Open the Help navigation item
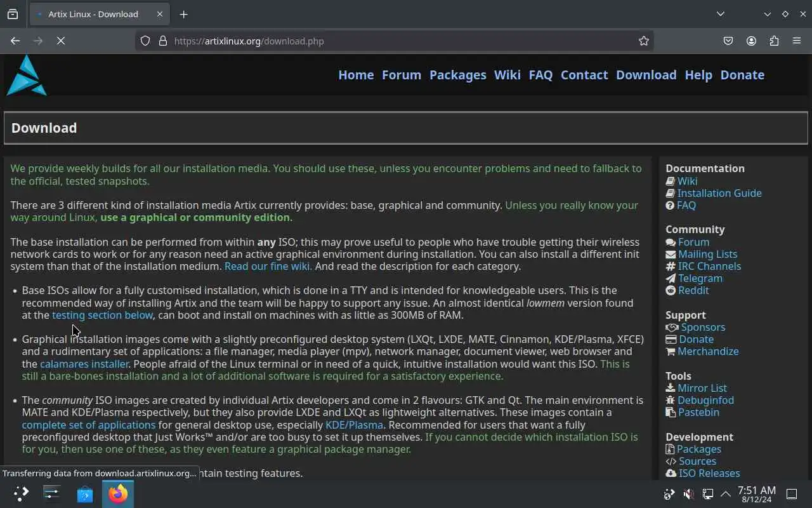The image size is (812, 508). (698, 75)
